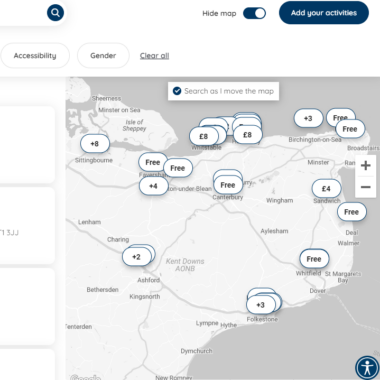Click the Add your activities button

click(324, 13)
